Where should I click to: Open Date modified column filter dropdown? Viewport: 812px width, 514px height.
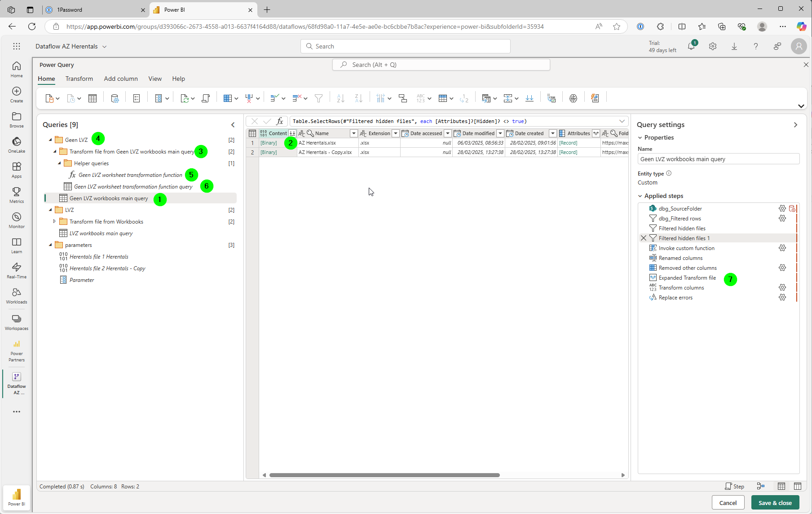[500, 133]
